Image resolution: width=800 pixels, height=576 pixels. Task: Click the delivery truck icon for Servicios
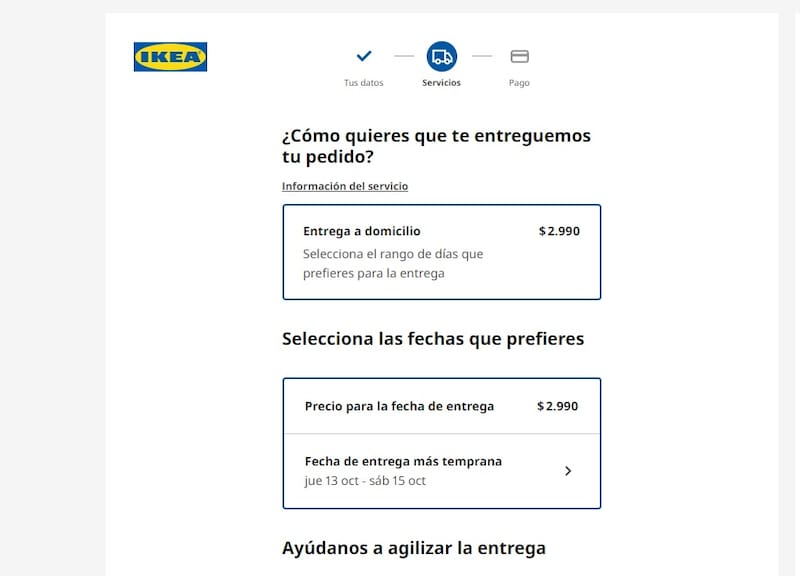[x=441, y=57]
